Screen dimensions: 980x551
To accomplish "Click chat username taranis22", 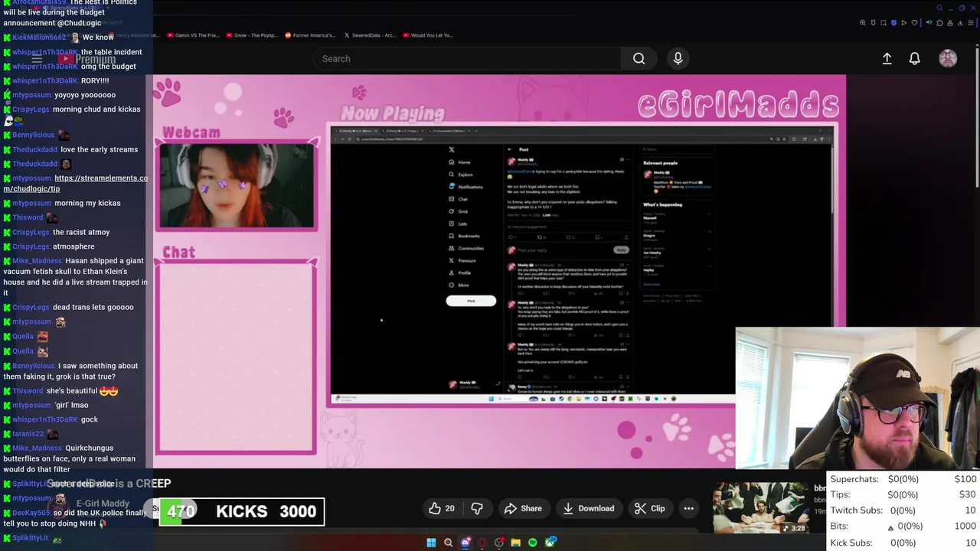I will 28,434.
